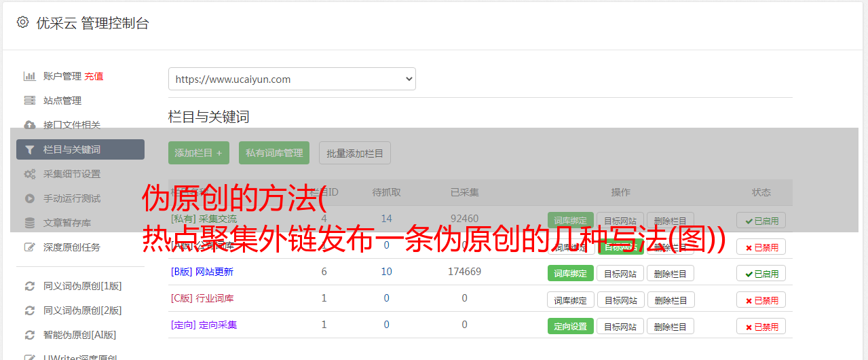868x360 pixels.
Task: Click the 待抓取 value 10 for 网站更新
Action: 387,272
